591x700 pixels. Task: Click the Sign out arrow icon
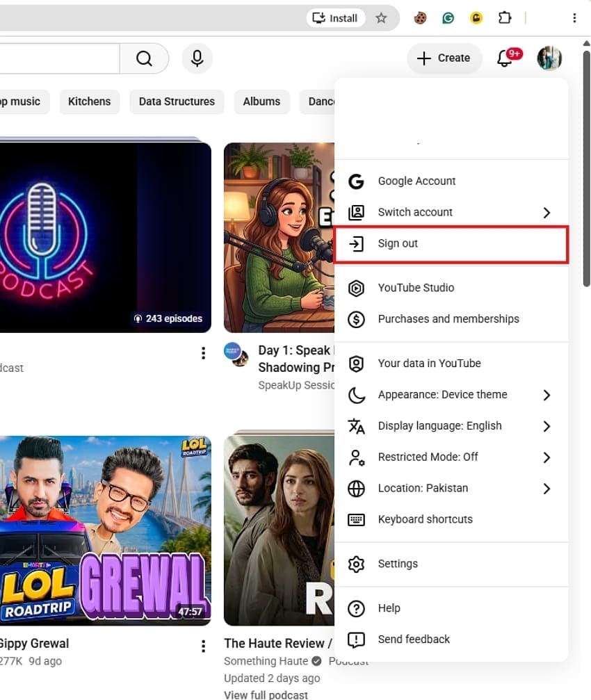pos(356,244)
